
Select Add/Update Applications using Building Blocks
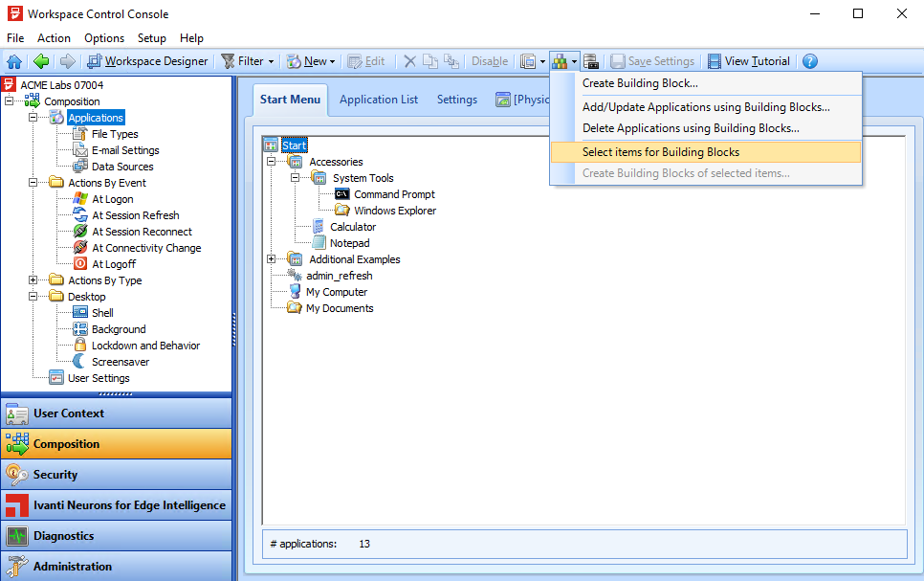pyautogui.click(x=705, y=107)
